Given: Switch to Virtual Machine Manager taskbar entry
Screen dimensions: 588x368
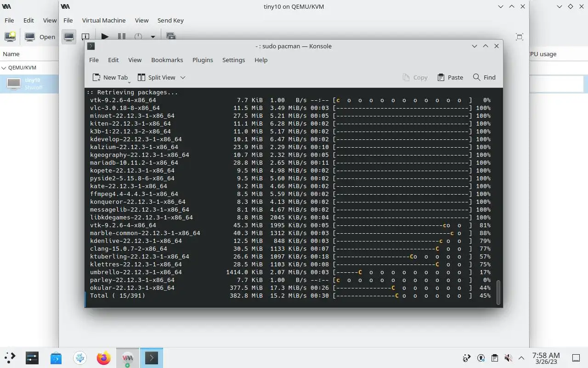Looking at the screenshot, I should pyautogui.click(x=128, y=357).
